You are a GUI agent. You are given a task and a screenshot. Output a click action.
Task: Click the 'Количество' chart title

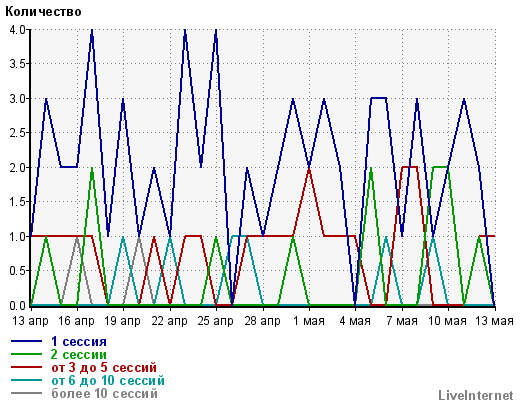43,12
